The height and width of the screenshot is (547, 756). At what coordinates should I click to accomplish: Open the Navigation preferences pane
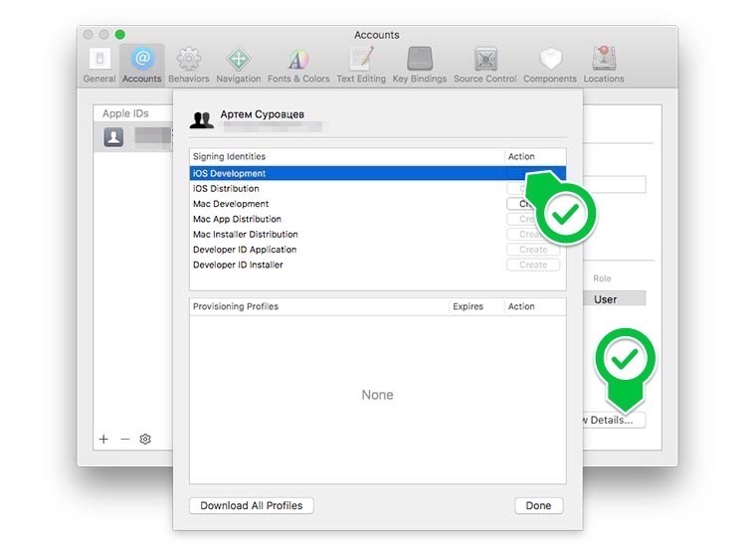coord(238,66)
